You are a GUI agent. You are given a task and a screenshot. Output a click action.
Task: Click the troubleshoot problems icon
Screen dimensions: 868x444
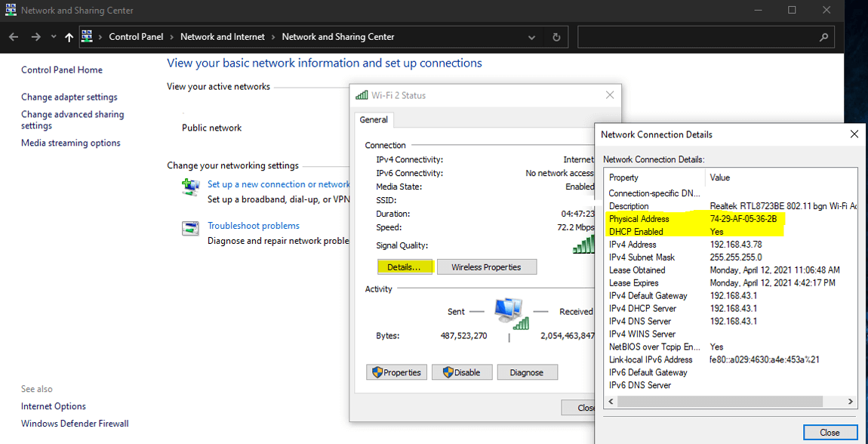[x=190, y=228]
